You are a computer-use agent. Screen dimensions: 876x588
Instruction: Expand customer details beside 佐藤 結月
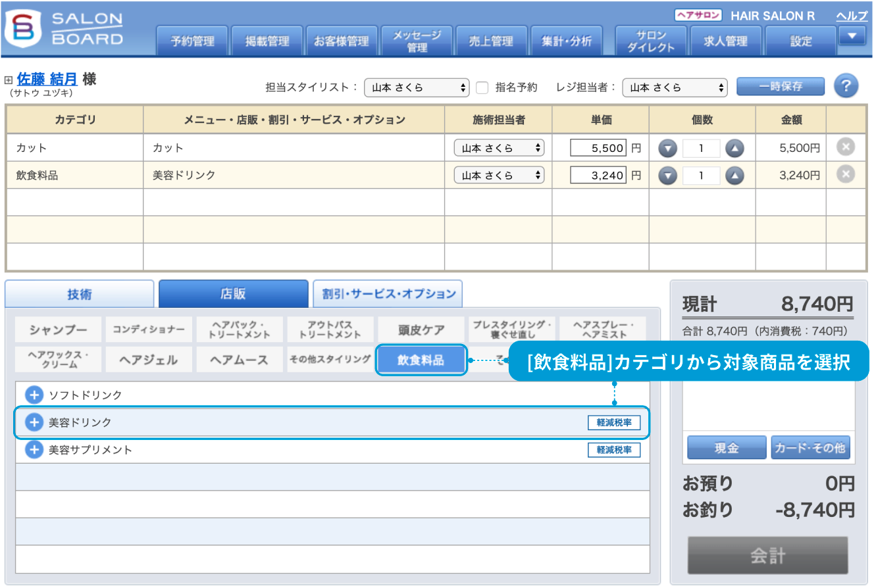point(9,80)
